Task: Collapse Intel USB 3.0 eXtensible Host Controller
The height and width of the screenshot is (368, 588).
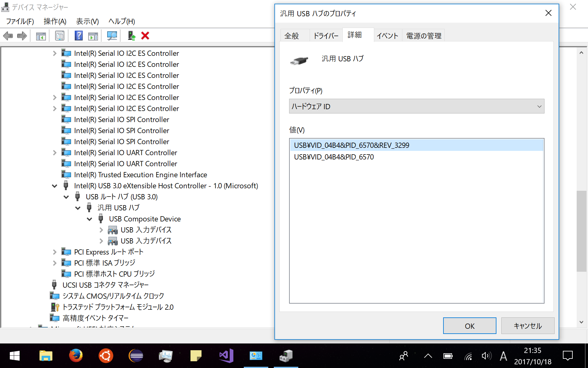Action: coord(55,186)
